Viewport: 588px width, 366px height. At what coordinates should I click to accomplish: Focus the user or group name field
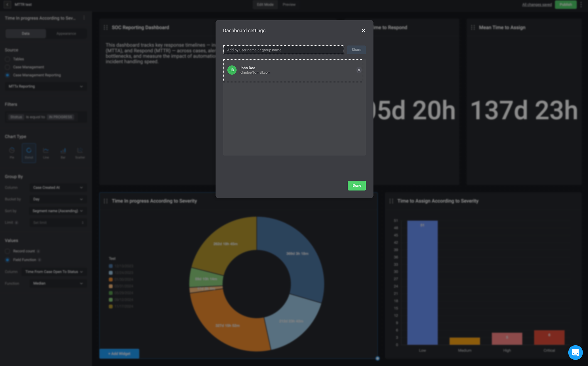coord(284,50)
